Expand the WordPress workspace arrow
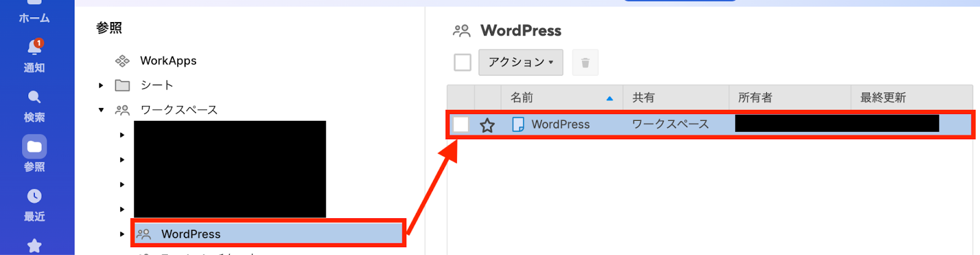The height and width of the screenshot is (255, 980). coord(122,234)
